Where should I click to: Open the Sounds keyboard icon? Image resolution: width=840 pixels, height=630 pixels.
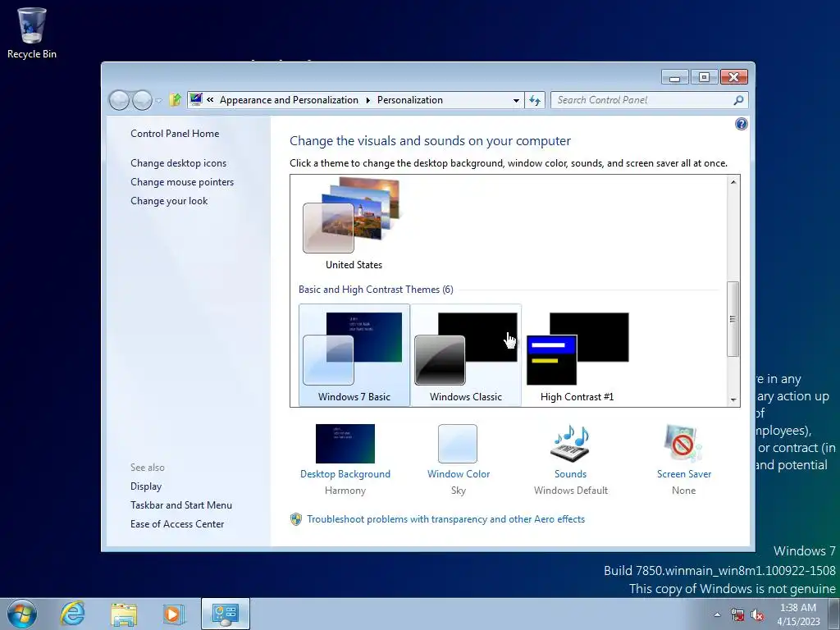tap(570, 444)
